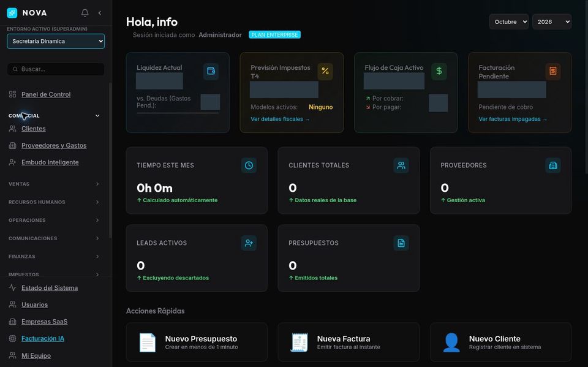
Task: Click the Clientes people icon in sidebar
Action: point(12,128)
